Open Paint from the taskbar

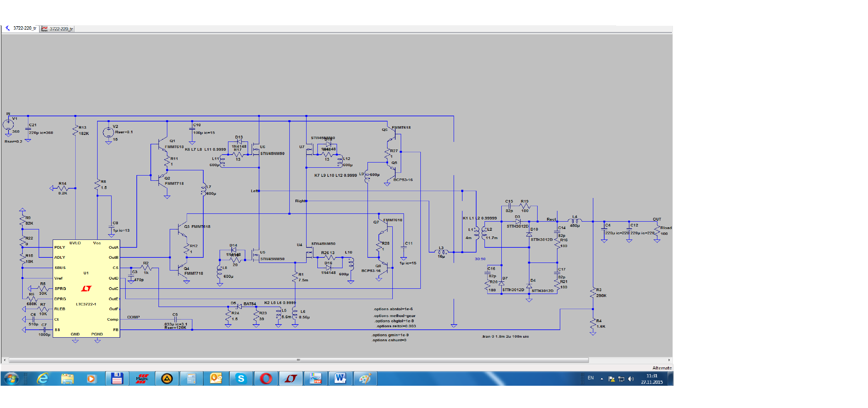(x=365, y=379)
